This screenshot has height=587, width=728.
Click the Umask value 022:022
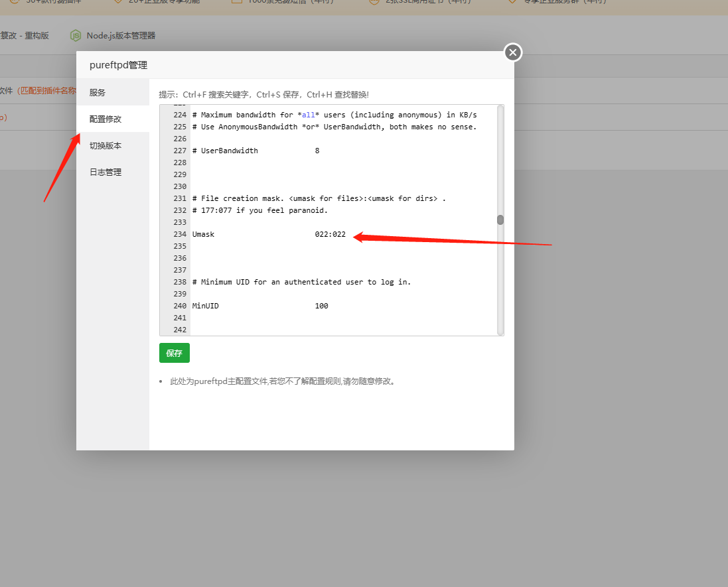tap(330, 234)
